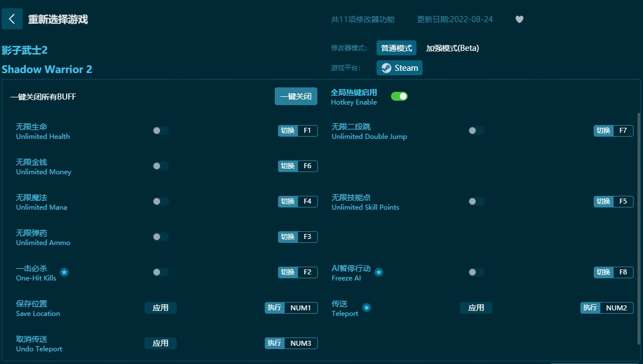Click the star icon beside One-Hit Kills
This screenshot has width=643, height=364.
tap(64, 272)
